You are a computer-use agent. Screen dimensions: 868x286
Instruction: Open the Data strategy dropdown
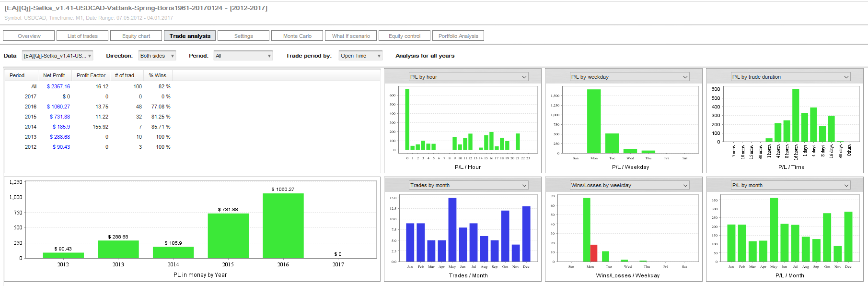coord(58,56)
